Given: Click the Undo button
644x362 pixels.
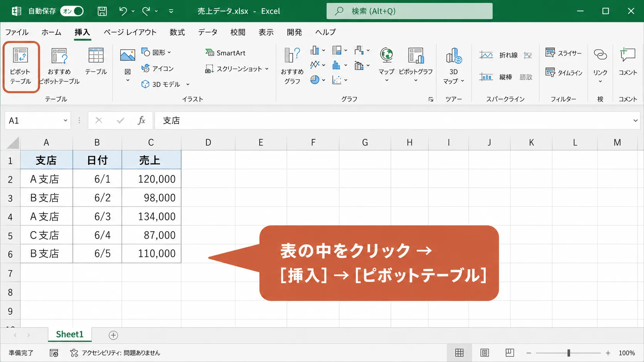Looking at the screenshot, I should click(123, 11).
